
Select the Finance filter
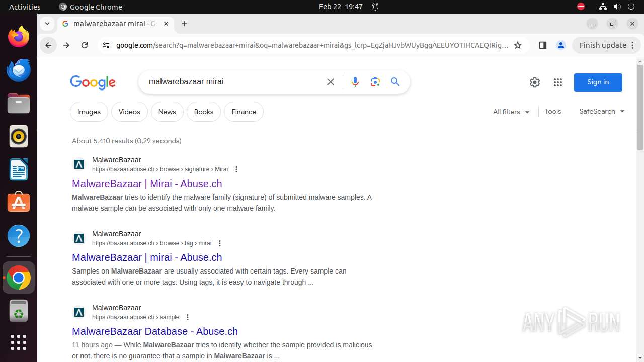[244, 112]
